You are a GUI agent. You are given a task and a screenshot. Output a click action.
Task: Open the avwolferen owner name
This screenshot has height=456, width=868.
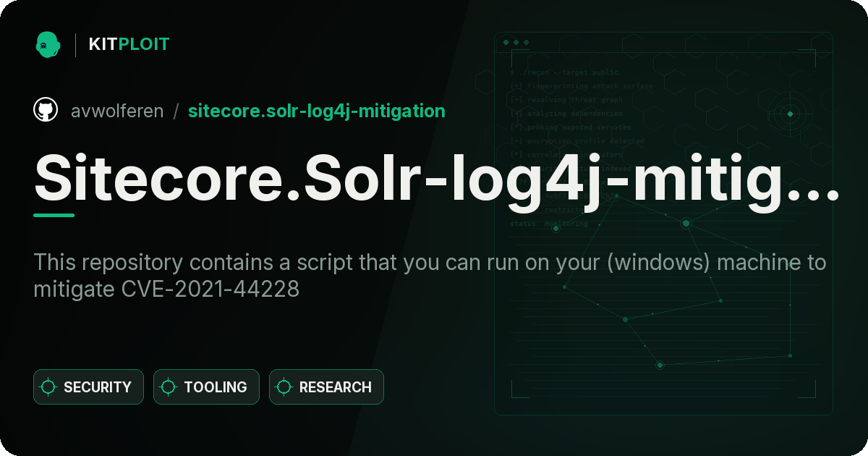[x=117, y=111]
